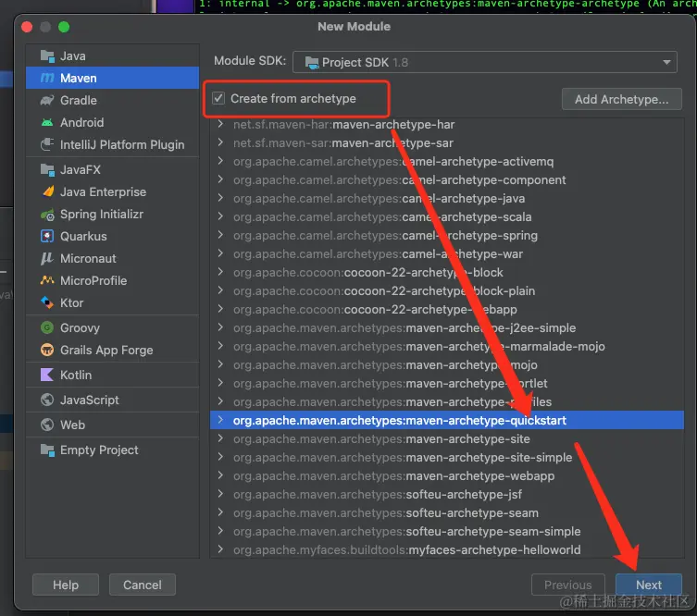
Task: Select cocoon-22-archetype-block-plain row
Action: point(447,291)
